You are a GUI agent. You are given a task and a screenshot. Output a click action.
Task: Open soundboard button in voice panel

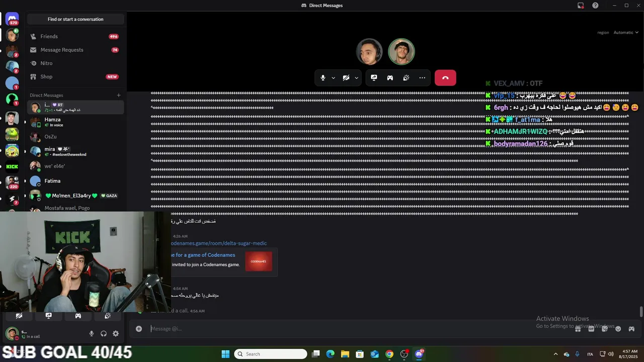click(x=108, y=316)
